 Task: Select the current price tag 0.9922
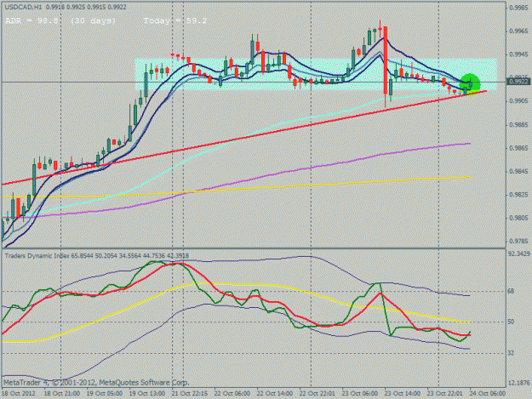coord(518,82)
